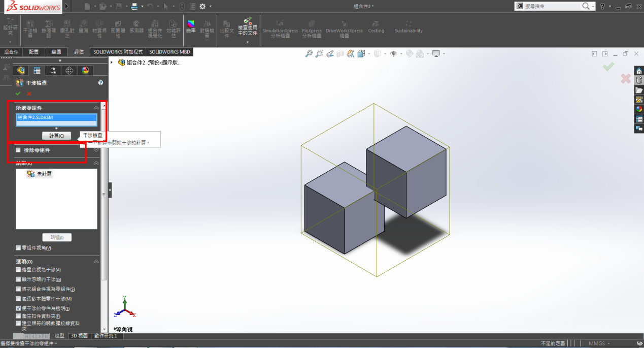Check 顯示忽略的干涉 option
The height and width of the screenshot is (348, 644).
pyautogui.click(x=18, y=279)
